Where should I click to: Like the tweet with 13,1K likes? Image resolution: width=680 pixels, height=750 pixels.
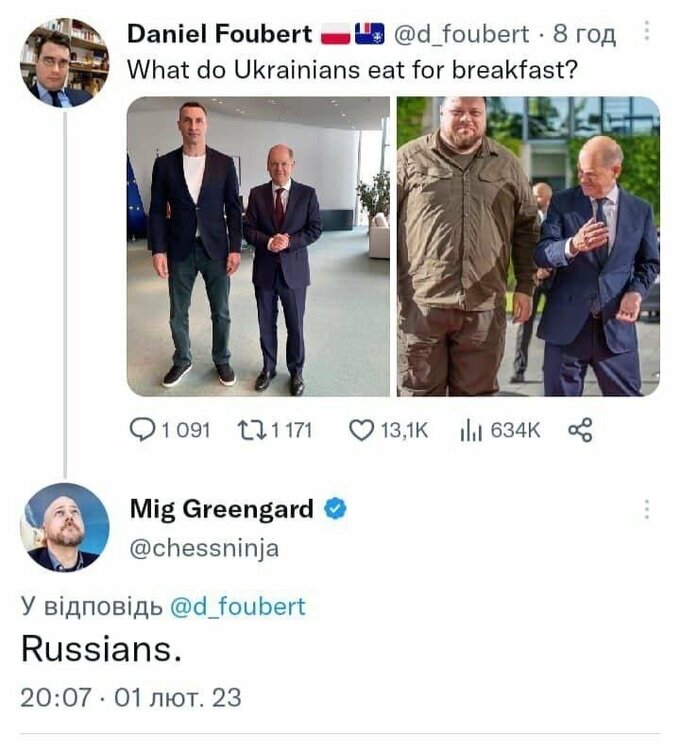click(361, 430)
